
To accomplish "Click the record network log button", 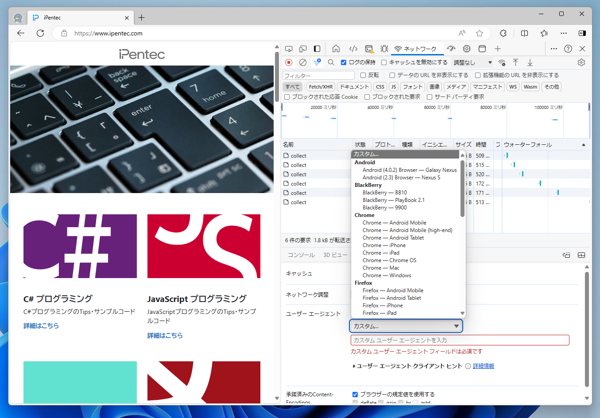I will tap(289, 62).
